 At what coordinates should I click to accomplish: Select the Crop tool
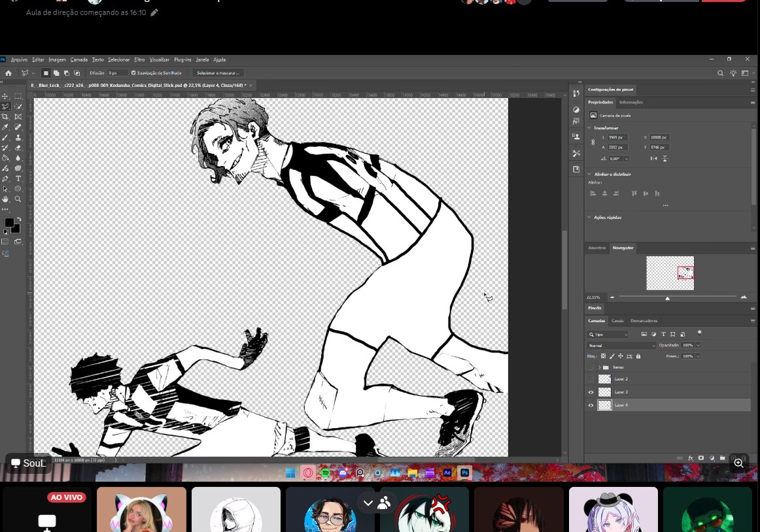pos(5,117)
